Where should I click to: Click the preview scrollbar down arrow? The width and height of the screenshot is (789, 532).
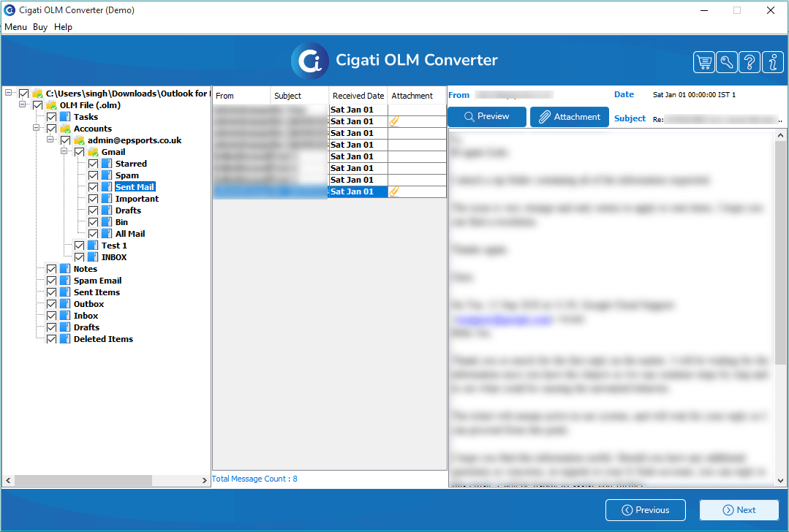780,481
